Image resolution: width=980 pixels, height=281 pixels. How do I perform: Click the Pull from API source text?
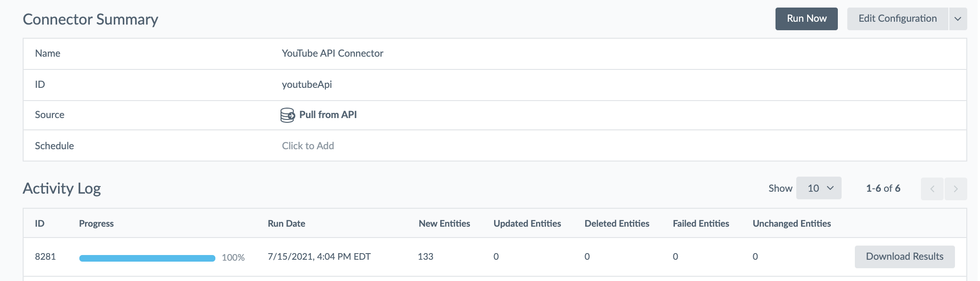coord(328,115)
